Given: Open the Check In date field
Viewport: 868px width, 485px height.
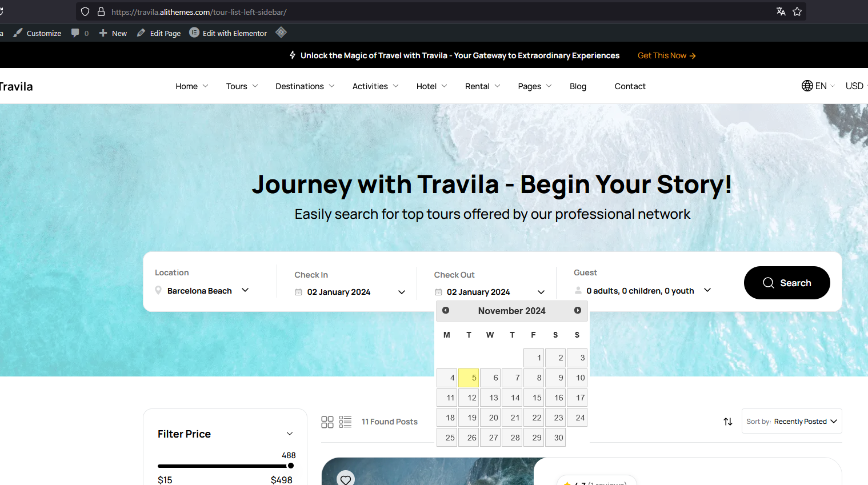Looking at the screenshot, I should click(x=350, y=292).
